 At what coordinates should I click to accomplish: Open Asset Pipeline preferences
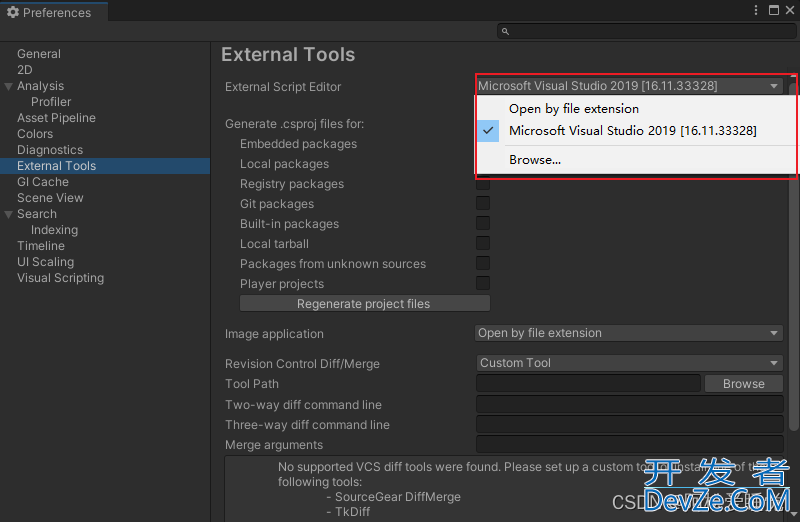point(56,117)
